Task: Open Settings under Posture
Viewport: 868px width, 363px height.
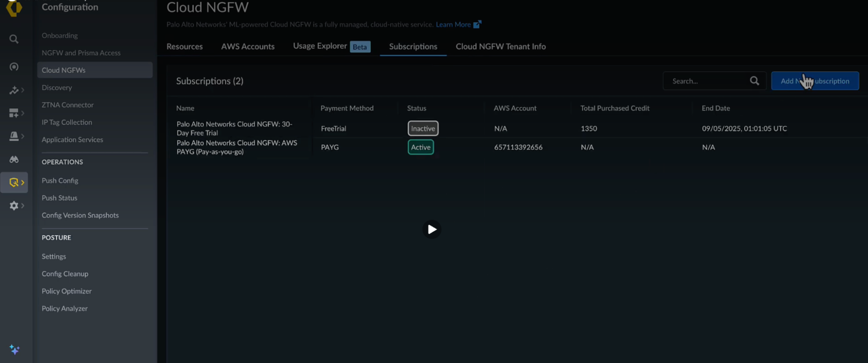Action: point(54,256)
